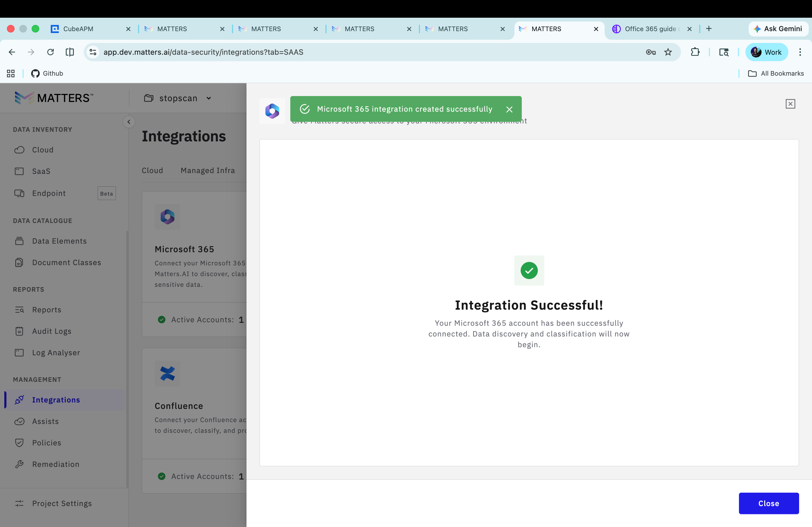The image size is (812, 527).
Task: Go back in browser history
Action: point(12,52)
